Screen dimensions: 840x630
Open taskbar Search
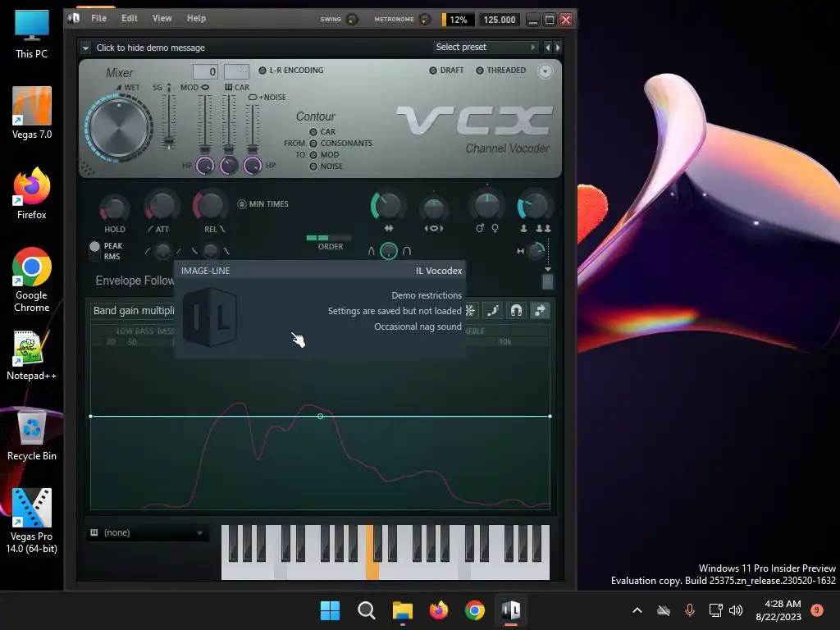[367, 610]
